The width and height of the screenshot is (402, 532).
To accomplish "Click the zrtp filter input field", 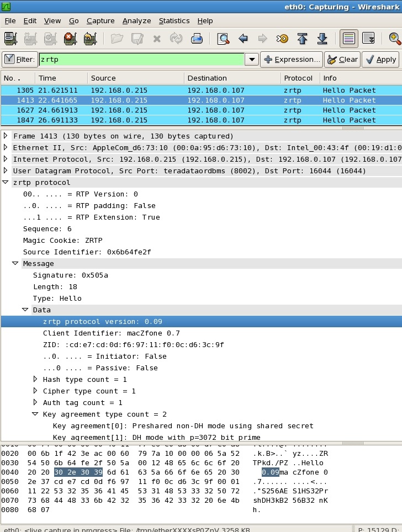I will (x=141, y=60).
